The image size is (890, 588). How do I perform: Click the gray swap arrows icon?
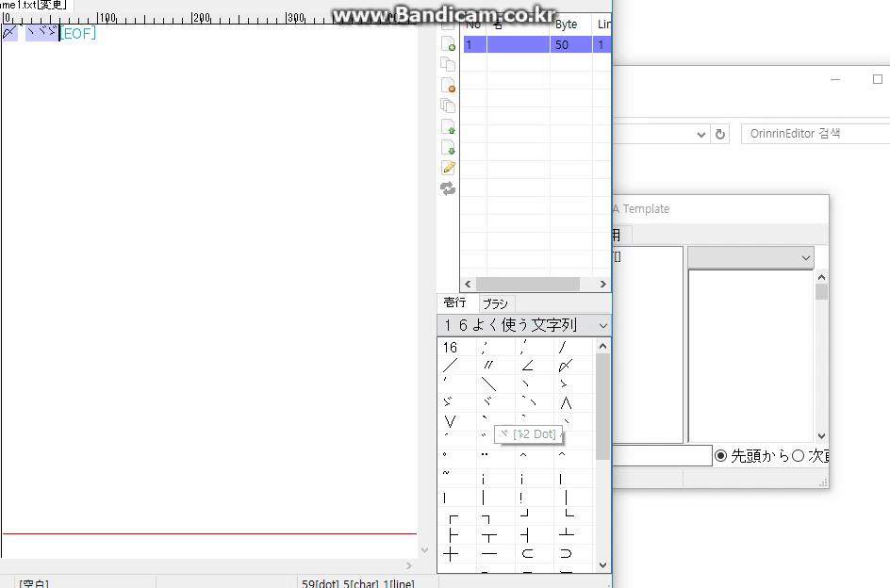point(448,188)
